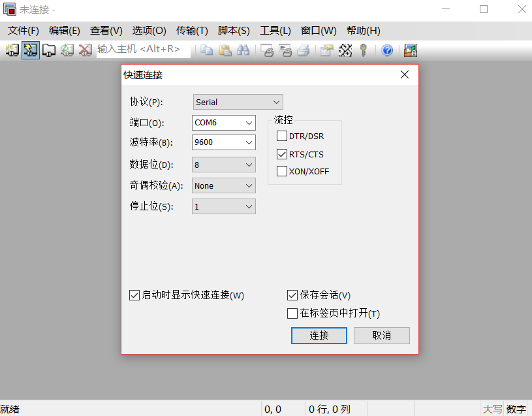532x416 pixels.
Task: Click the Paste toolbar icon
Action: click(x=225, y=50)
